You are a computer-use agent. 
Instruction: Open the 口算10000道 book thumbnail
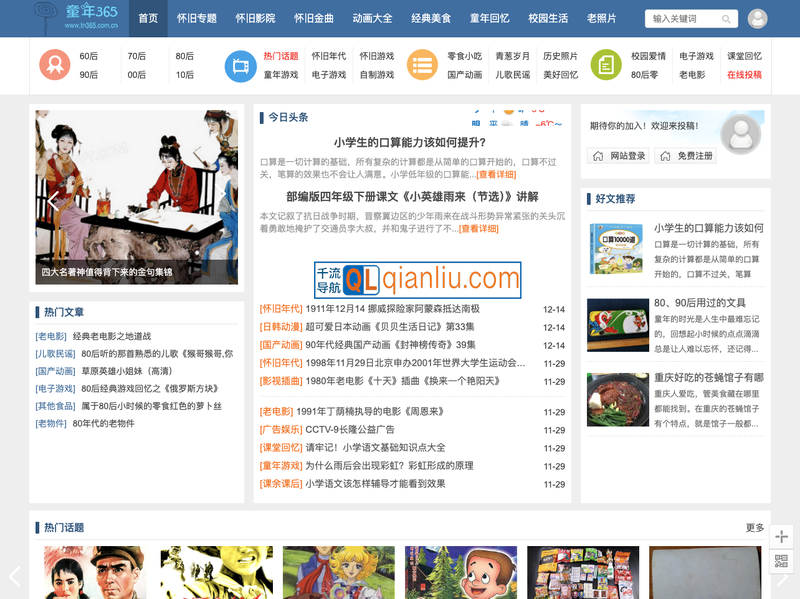coord(616,250)
